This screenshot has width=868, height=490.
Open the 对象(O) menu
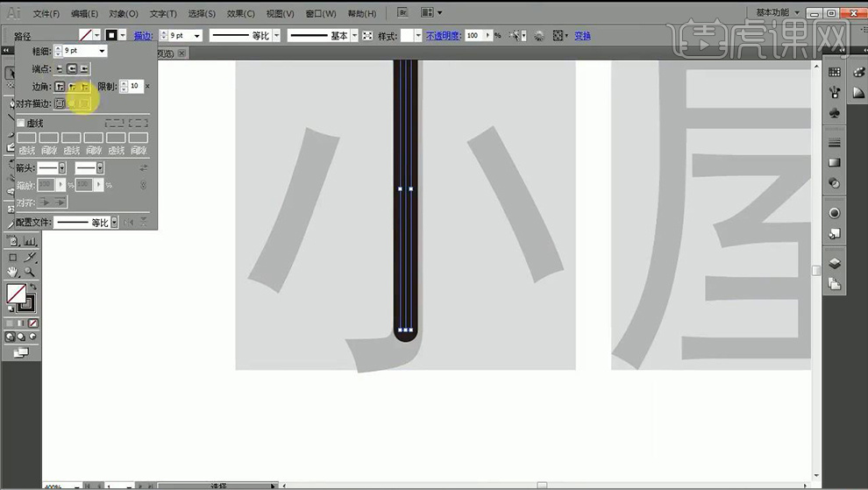tap(124, 14)
